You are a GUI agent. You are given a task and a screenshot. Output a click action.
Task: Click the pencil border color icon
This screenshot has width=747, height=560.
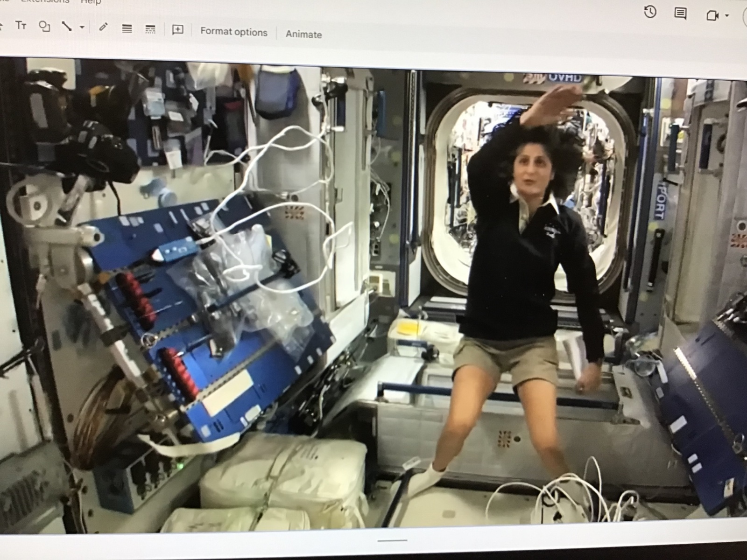[x=104, y=28]
